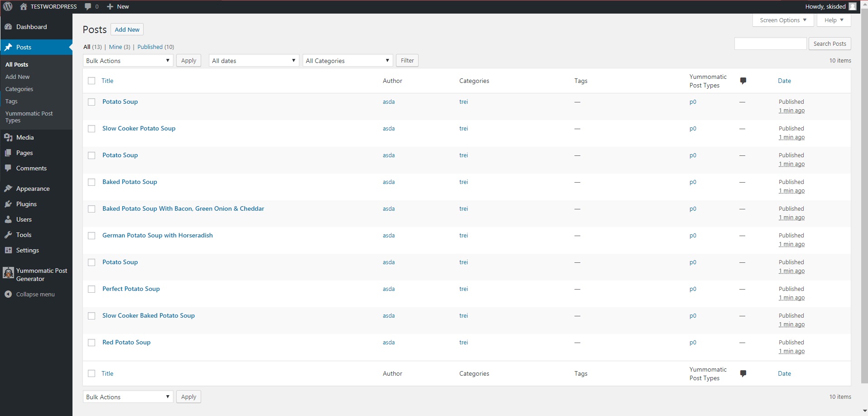Open the All Posts submenu item
Screen dimensions: 868x416
[x=17, y=64]
